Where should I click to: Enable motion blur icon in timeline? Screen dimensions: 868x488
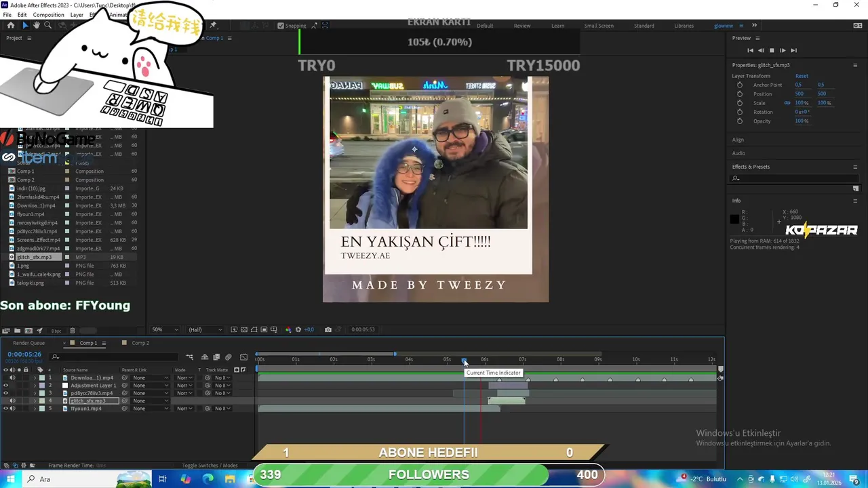(x=228, y=357)
